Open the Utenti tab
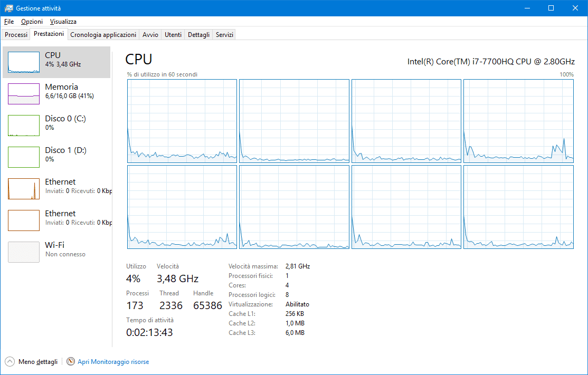Screen dimensions: 588x375 [x=173, y=35]
